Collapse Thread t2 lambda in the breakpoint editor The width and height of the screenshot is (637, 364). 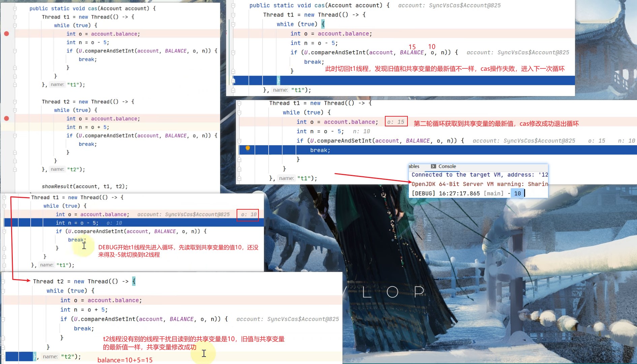(15, 101)
